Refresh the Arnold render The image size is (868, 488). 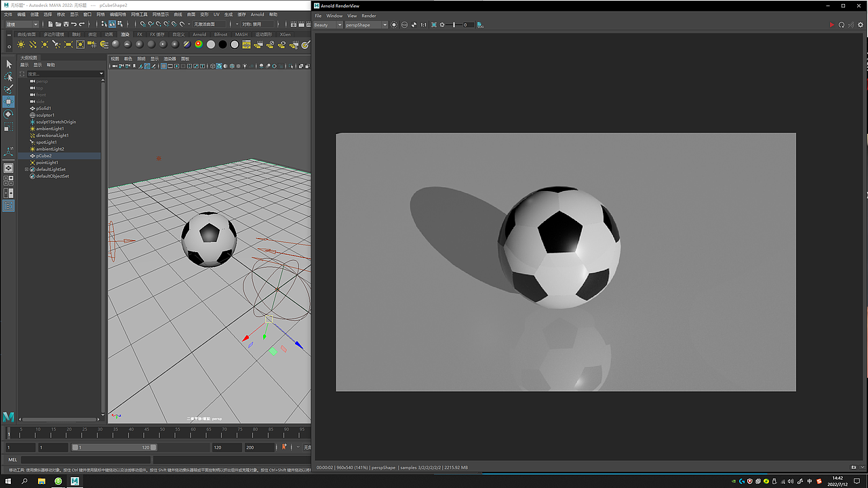(842, 25)
